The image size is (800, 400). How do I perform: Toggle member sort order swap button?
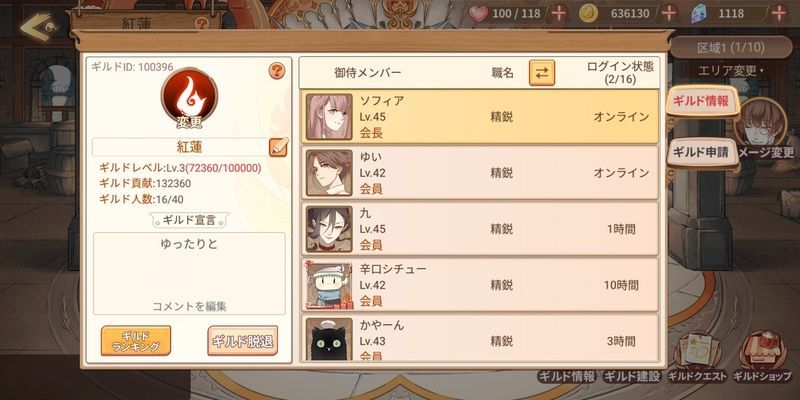[x=542, y=73]
